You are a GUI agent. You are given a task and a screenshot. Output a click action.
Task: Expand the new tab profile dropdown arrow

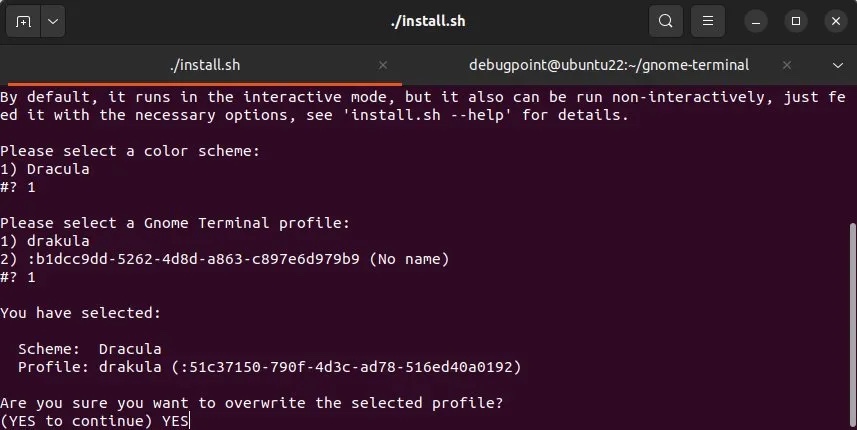click(x=52, y=20)
